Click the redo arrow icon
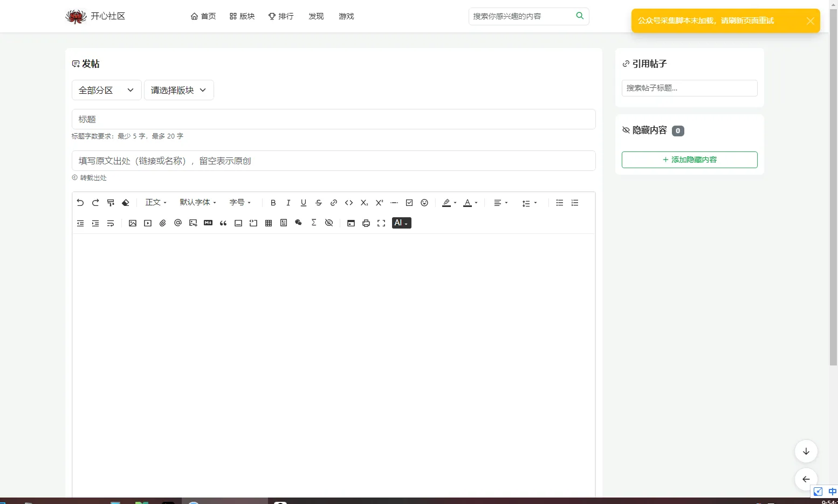The width and height of the screenshot is (838, 504). 95,203
